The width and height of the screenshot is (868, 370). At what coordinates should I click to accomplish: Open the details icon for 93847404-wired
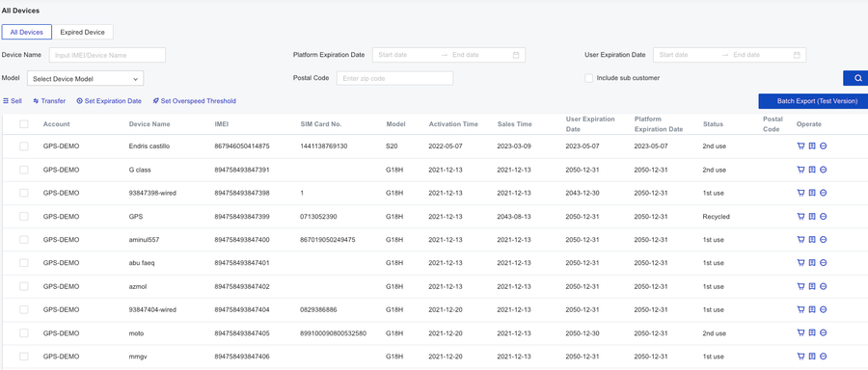[x=812, y=309]
